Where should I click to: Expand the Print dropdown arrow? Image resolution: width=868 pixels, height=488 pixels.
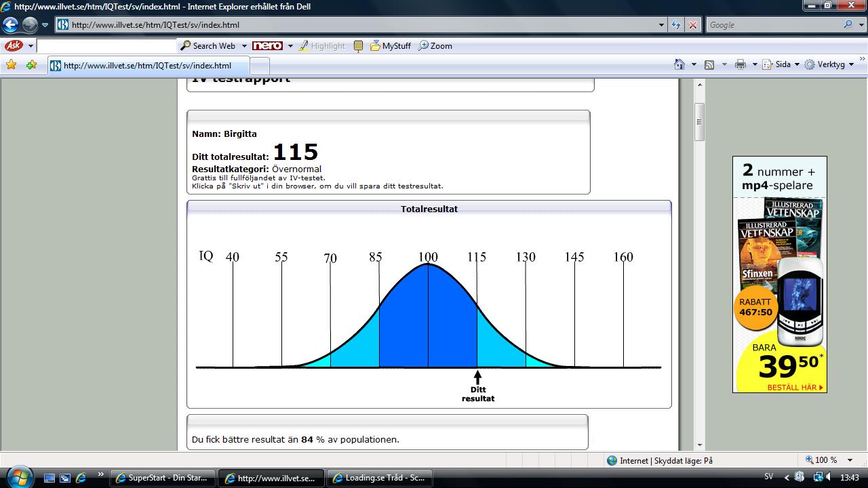(x=754, y=65)
